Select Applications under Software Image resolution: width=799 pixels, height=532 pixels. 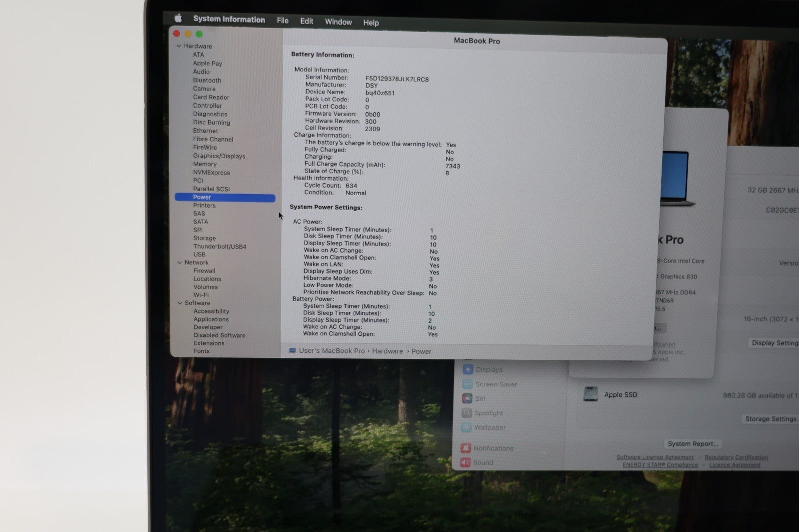pos(211,319)
